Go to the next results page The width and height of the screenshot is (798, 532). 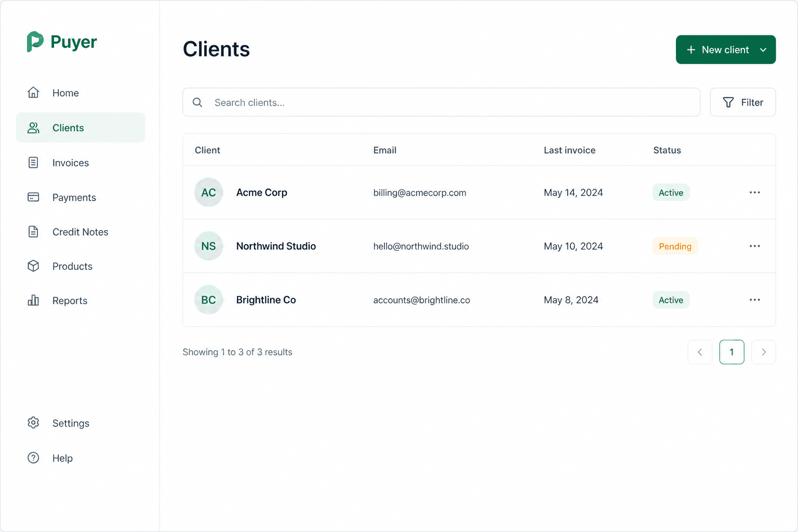(764, 352)
